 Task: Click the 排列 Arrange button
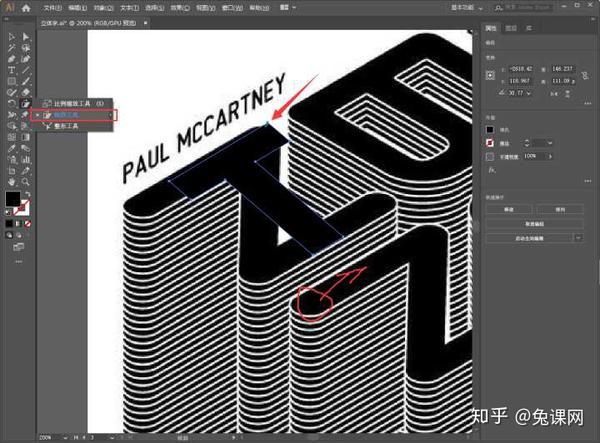(560, 210)
